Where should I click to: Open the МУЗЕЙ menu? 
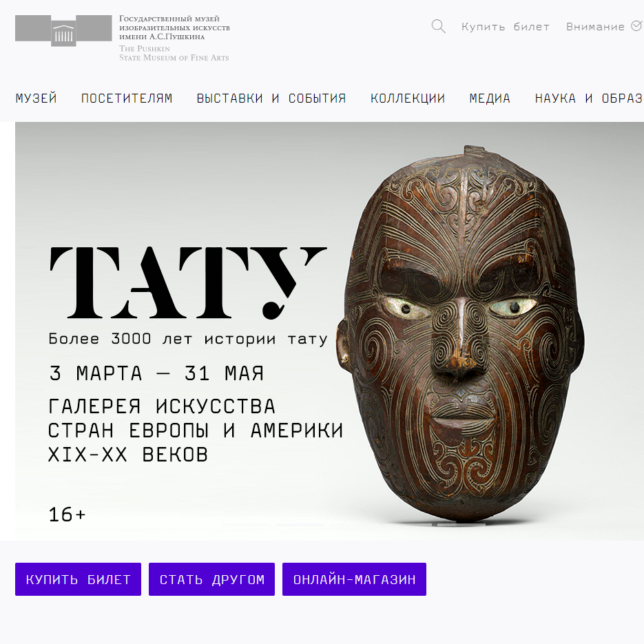point(36,98)
